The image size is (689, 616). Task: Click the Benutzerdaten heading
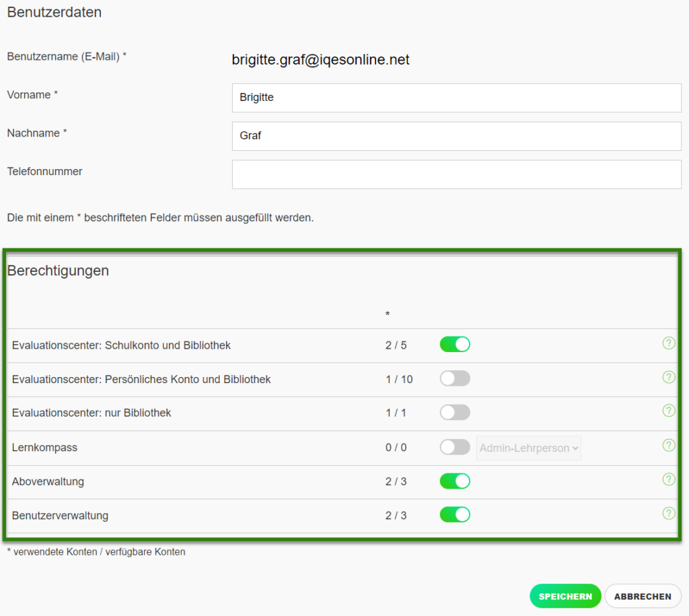pyautogui.click(x=54, y=12)
